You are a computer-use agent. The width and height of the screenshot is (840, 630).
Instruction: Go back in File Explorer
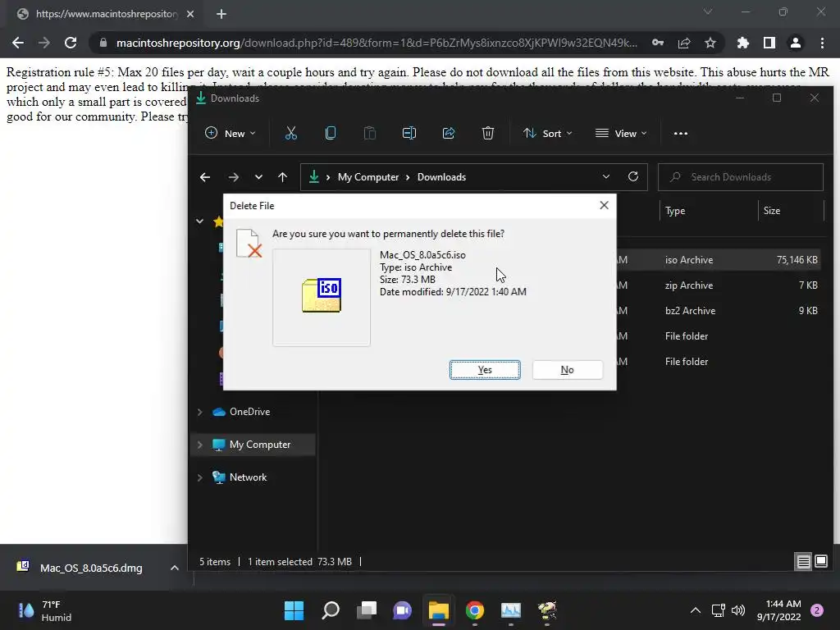coord(205,177)
